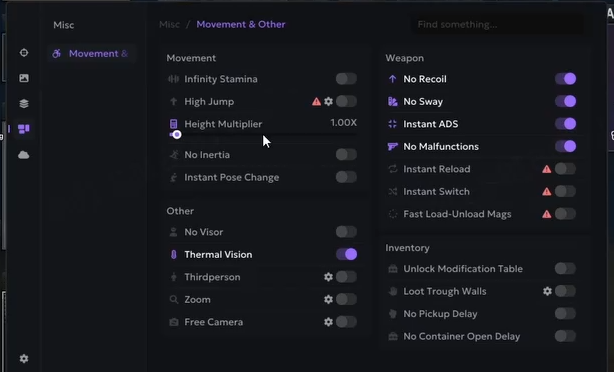The height and width of the screenshot is (372, 614).
Task: Click the Instant Switch warning triangle
Action: pyautogui.click(x=547, y=191)
